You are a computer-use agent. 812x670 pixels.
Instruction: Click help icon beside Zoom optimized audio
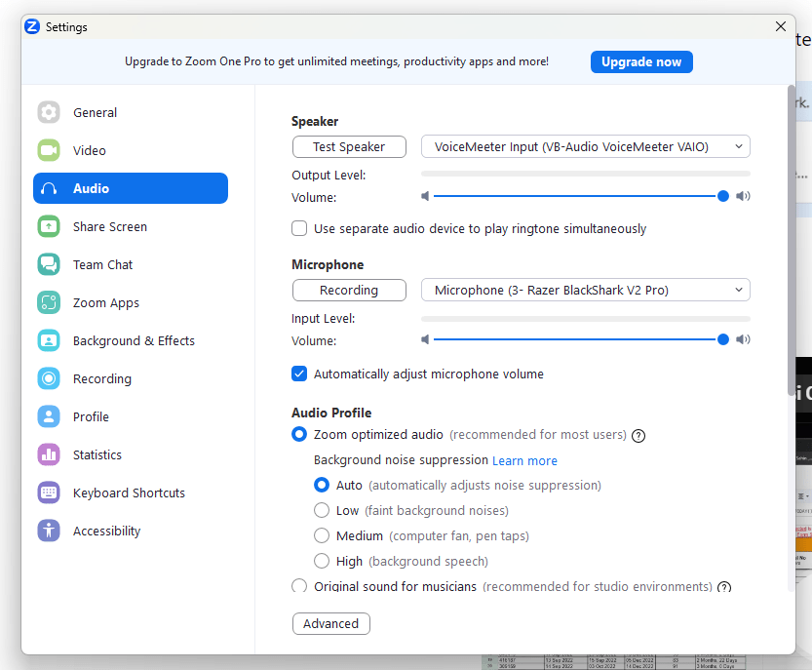[x=638, y=436]
